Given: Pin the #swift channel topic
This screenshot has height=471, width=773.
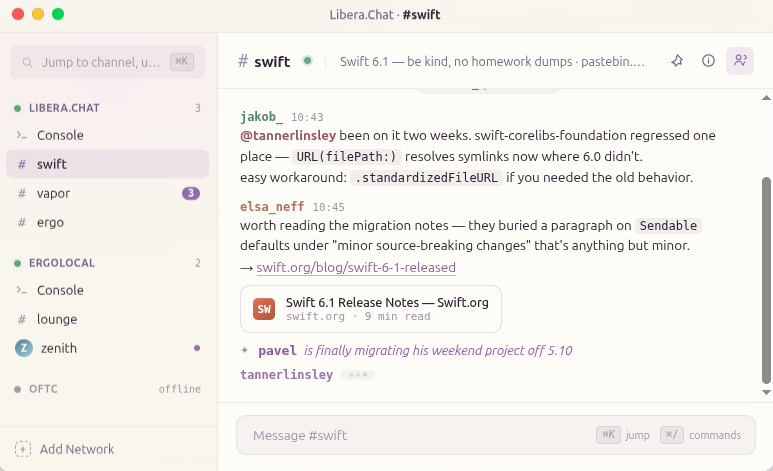Looking at the screenshot, I should click(x=677, y=61).
